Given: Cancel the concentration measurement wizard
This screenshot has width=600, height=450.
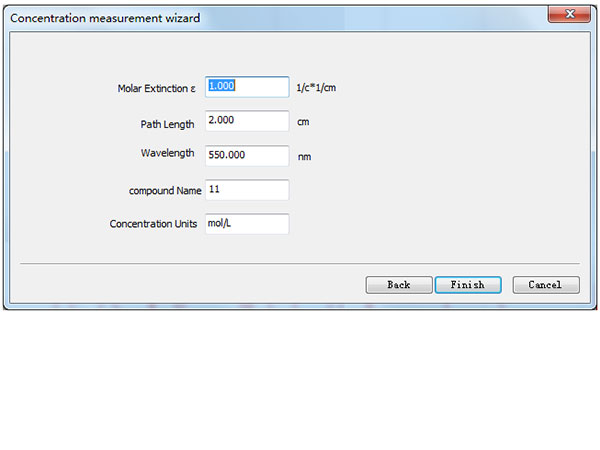Looking at the screenshot, I should tap(545, 285).
